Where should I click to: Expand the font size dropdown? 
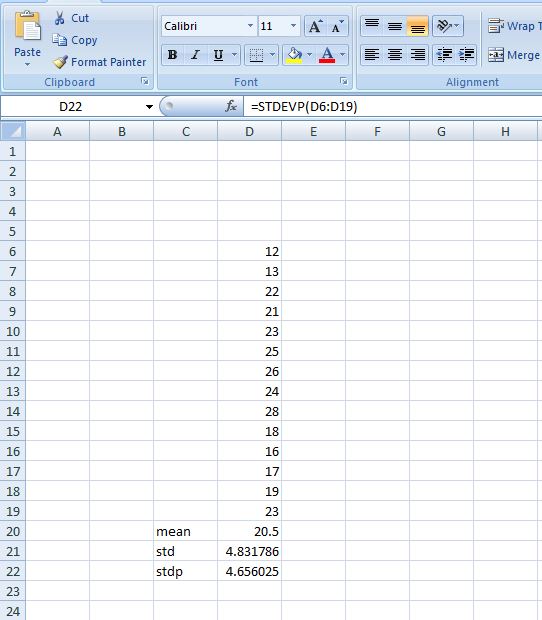coord(293,26)
